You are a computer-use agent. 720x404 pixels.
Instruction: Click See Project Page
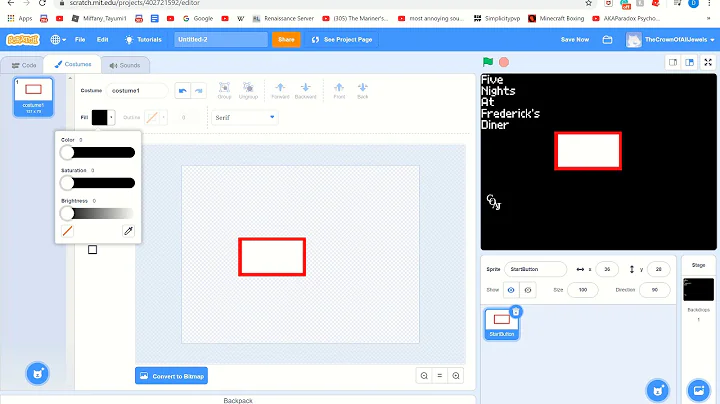point(342,39)
